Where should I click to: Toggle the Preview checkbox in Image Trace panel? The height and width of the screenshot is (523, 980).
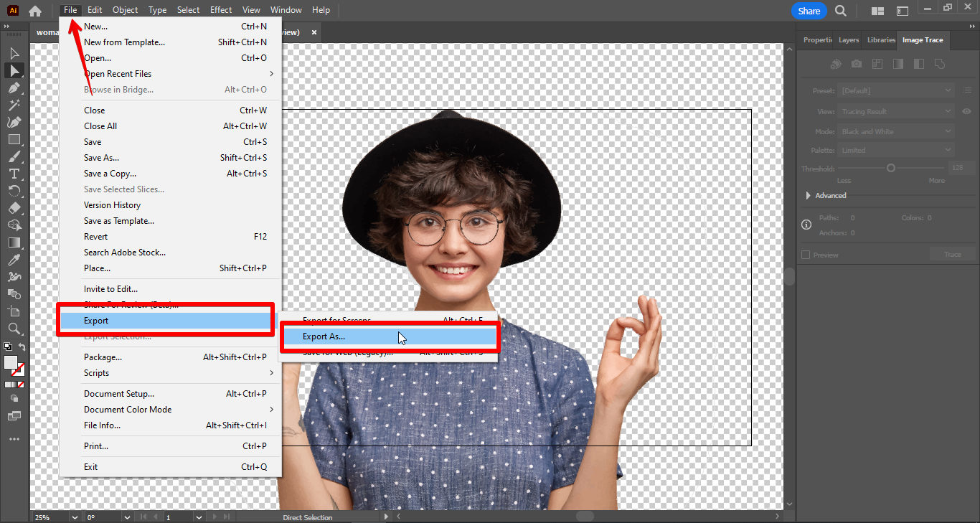[806, 254]
